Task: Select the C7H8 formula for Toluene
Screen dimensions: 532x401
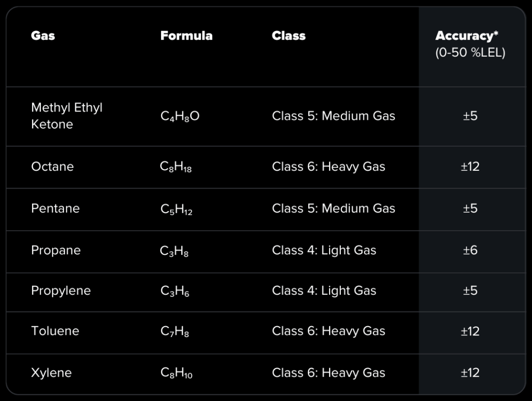Action: pos(175,331)
